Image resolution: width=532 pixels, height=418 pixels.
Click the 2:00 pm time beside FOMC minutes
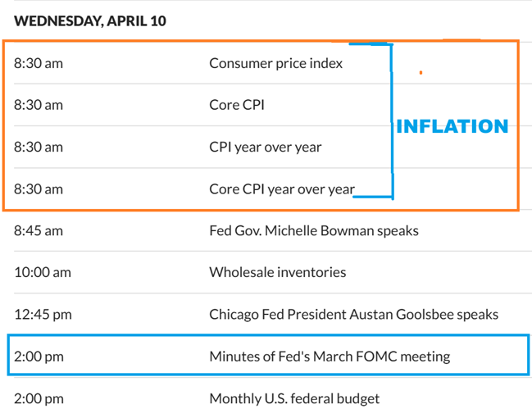pyautogui.click(x=39, y=357)
